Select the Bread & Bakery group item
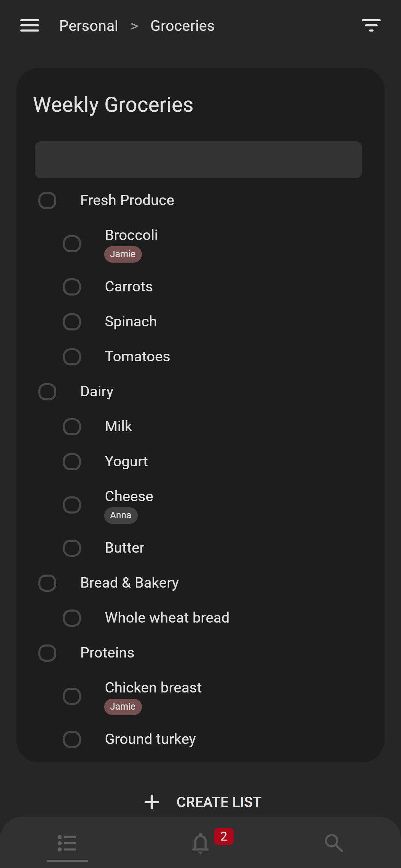The height and width of the screenshot is (868, 401). pos(129,583)
